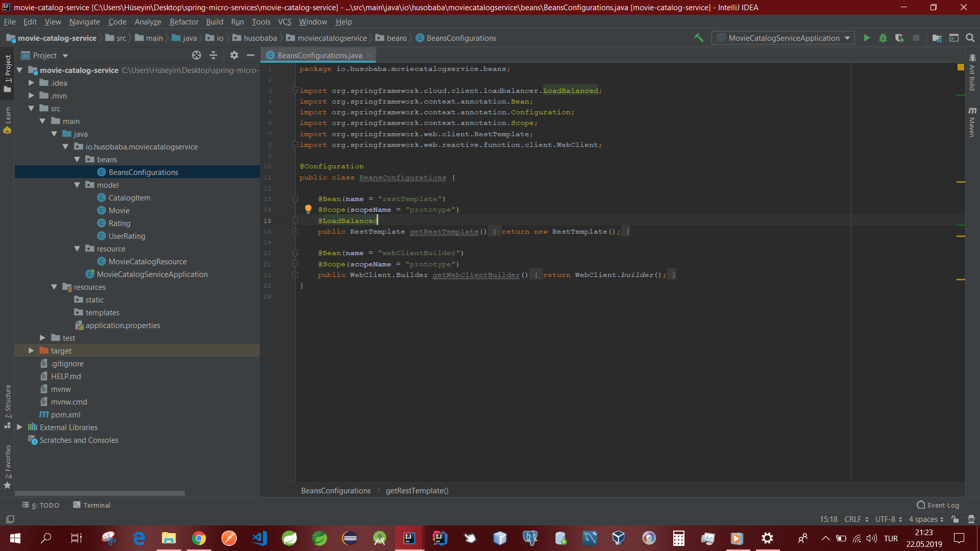Screen dimensions: 980x551
Task: Open Search Everywhere magnifier icon
Action: coord(970,38)
